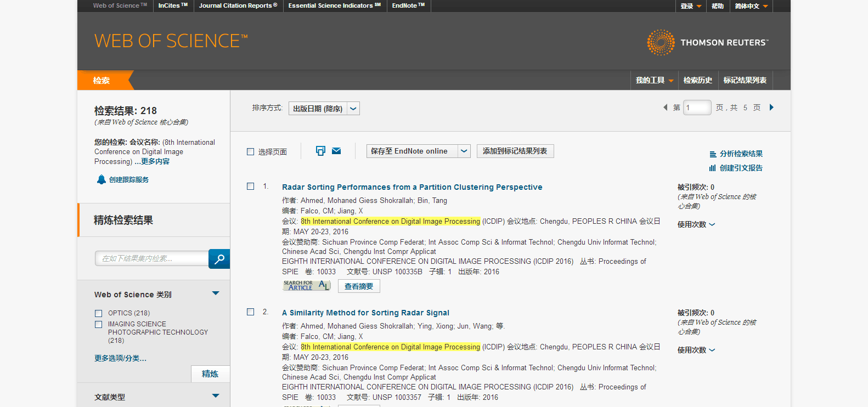Tick checkbox for result 2 Similarity Method
The image size is (868, 407).
click(250, 312)
